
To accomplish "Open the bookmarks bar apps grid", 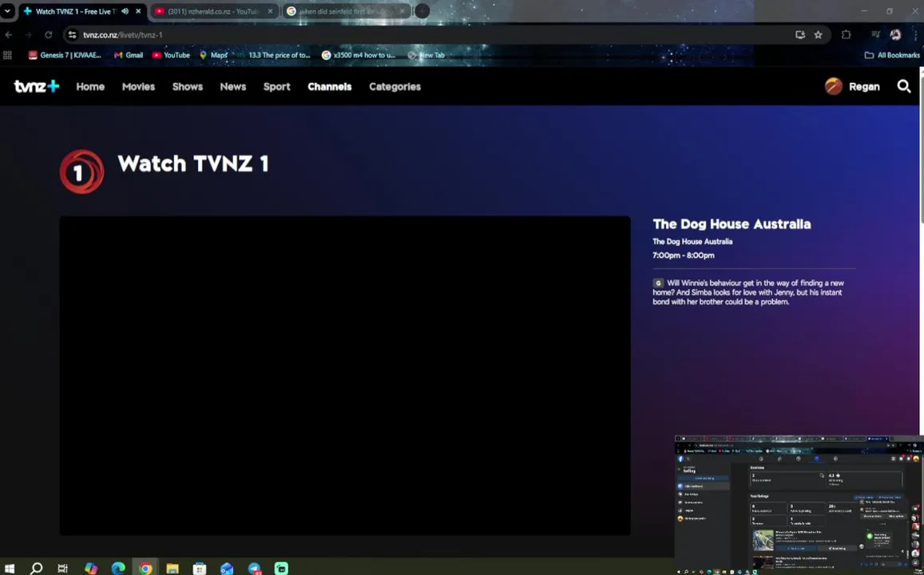I will pyautogui.click(x=8, y=55).
